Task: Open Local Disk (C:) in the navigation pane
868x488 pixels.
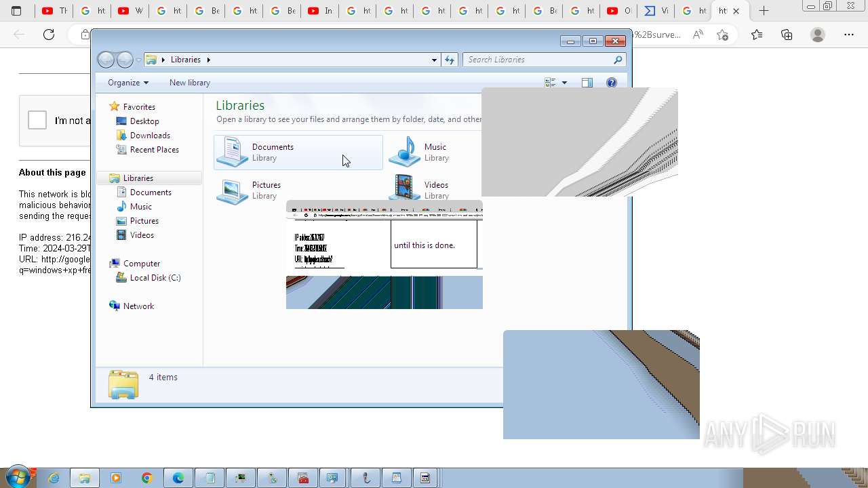Action: [x=155, y=278]
